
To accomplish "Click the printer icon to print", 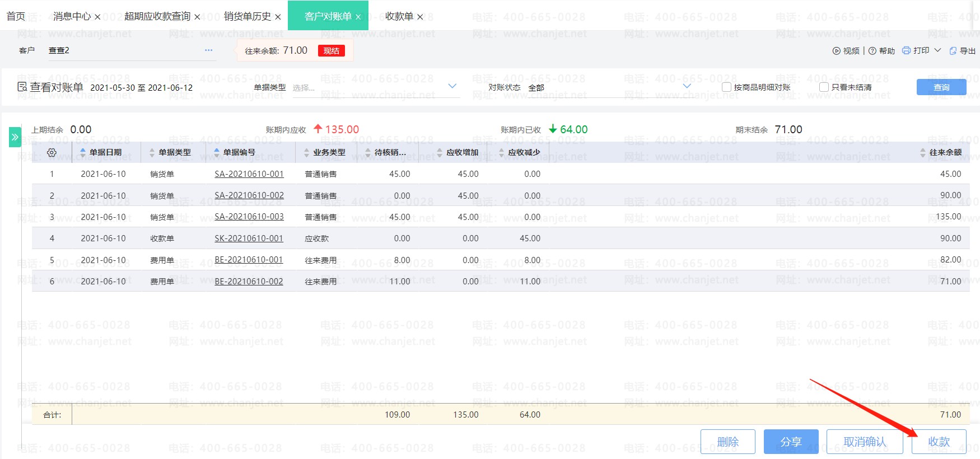I will point(907,51).
